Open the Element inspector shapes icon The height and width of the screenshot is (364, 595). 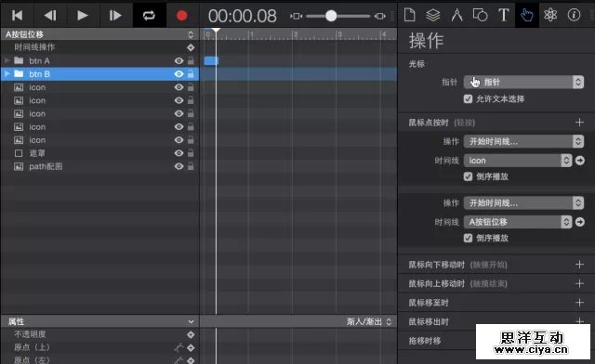point(480,15)
